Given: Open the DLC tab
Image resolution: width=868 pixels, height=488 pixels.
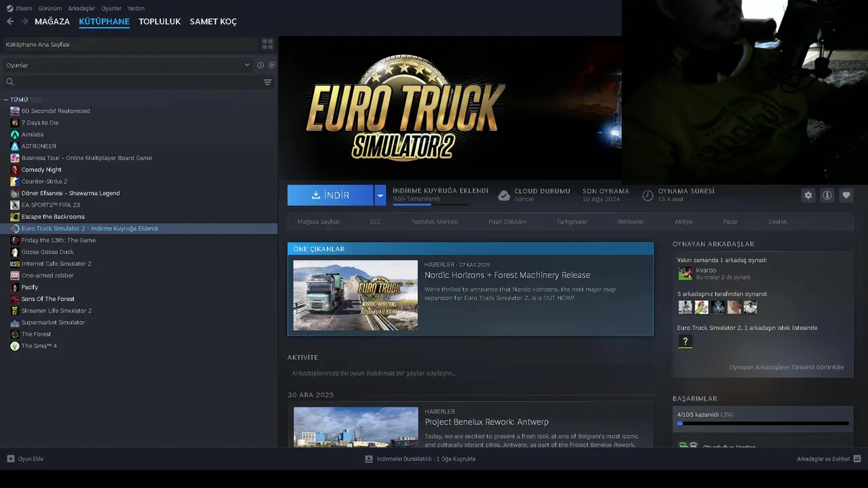Looking at the screenshot, I should point(375,222).
